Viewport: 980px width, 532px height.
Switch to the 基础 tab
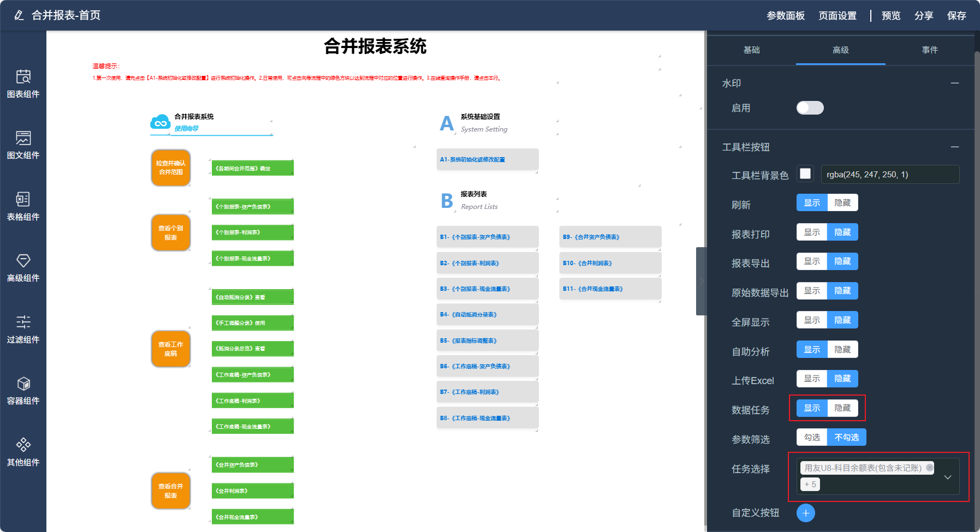click(x=751, y=50)
